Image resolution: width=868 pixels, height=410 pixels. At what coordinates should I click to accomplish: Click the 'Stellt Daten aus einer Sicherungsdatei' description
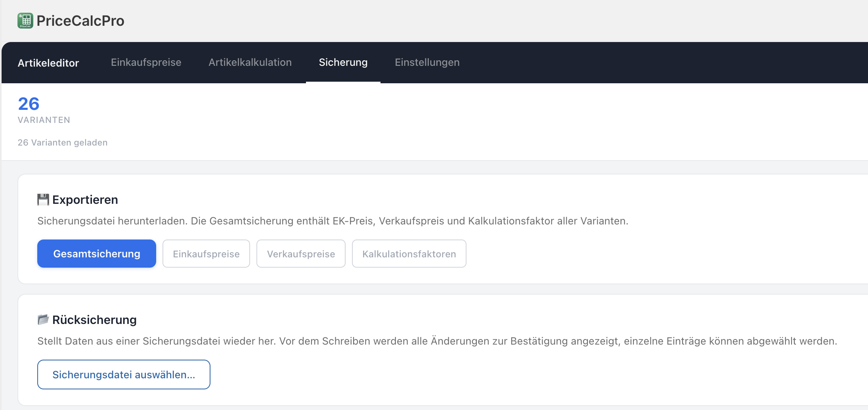[437, 341]
